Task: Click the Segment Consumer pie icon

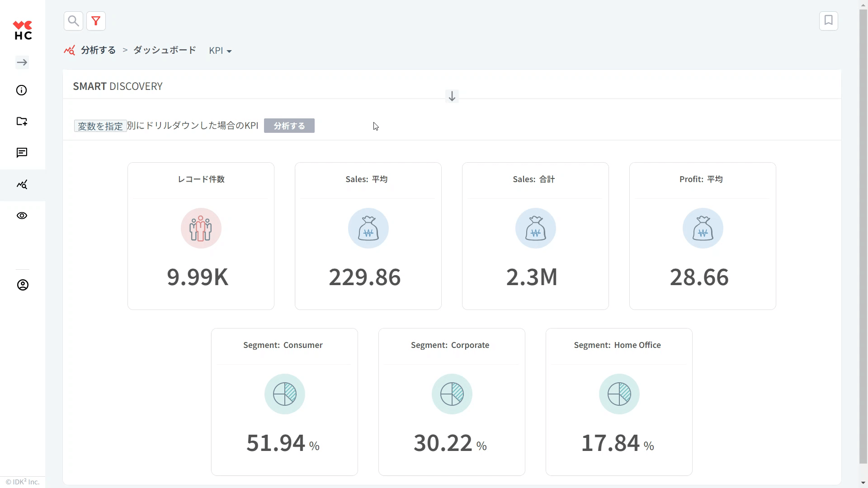Action: tap(284, 394)
